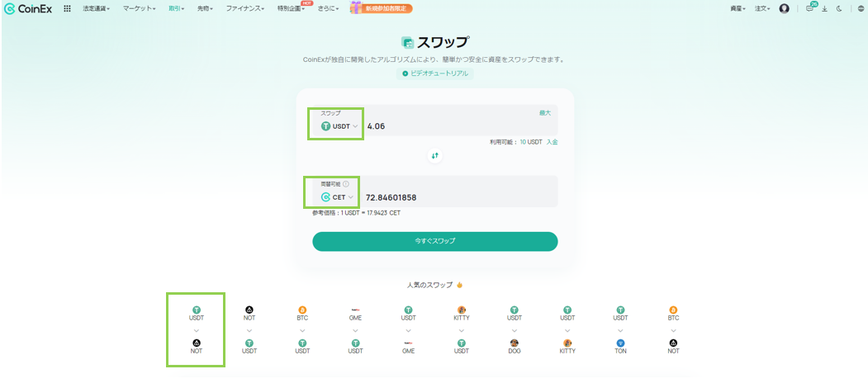Select the KITTY to USDT popular swap
The height and width of the screenshot is (388, 868).
461,330
